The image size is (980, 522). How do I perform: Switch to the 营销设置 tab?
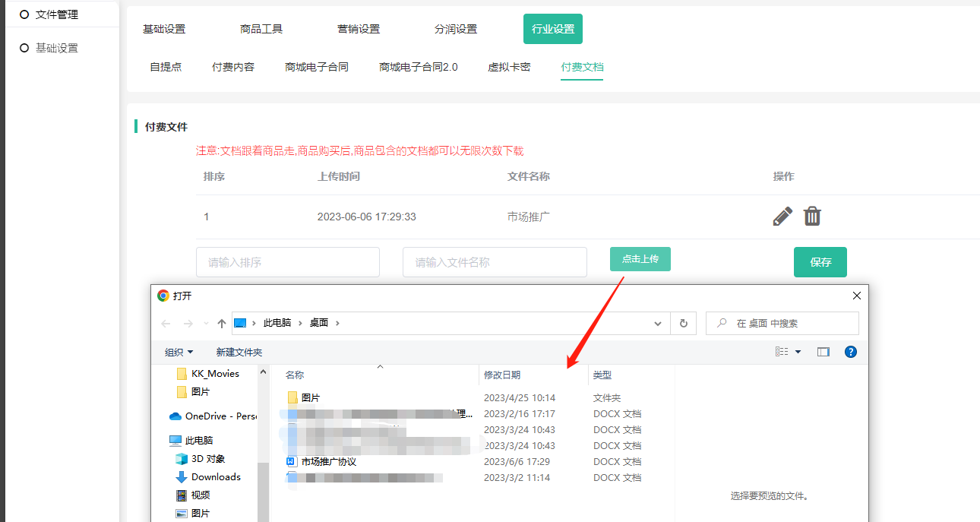click(359, 29)
